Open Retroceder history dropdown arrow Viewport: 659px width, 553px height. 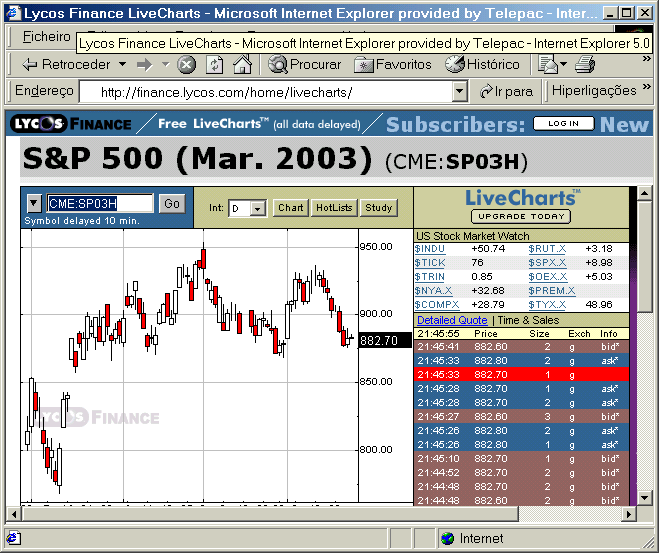pos(122,65)
